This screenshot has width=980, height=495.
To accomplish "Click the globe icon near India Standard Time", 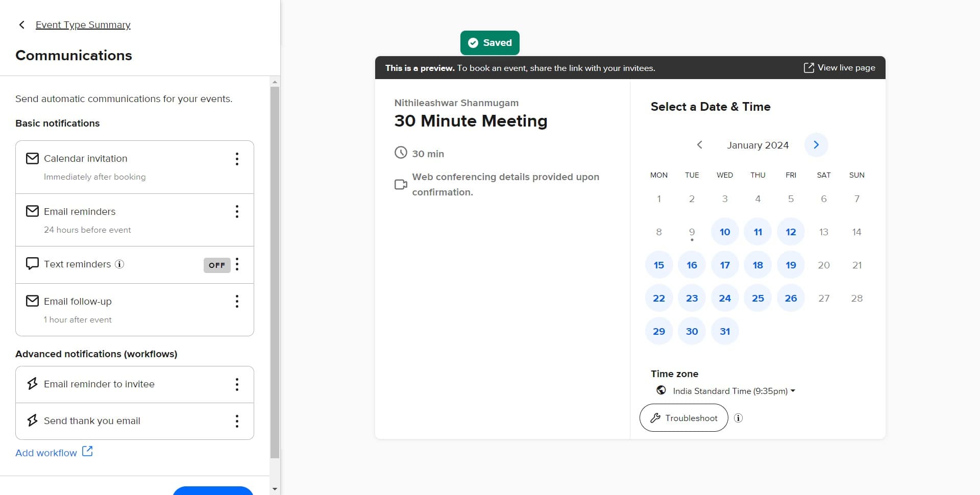I will 661,390.
